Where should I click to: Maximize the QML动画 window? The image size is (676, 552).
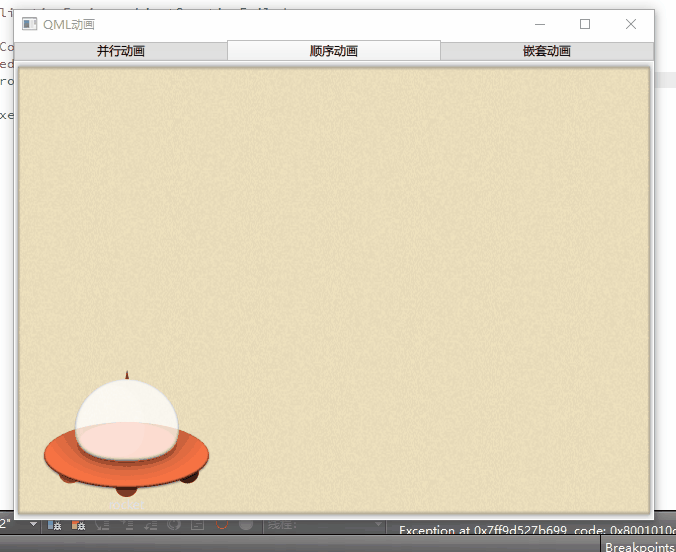tap(585, 24)
